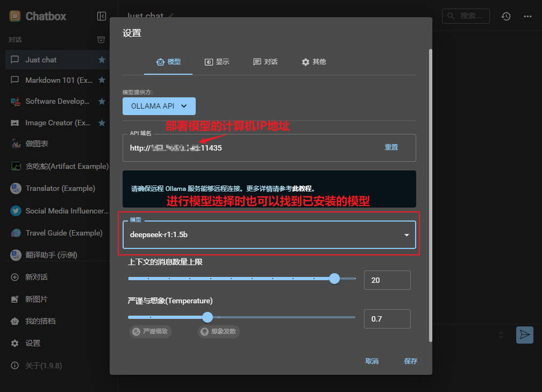
Task: Open OLLAMA API provider dropdown
Action: 159,106
